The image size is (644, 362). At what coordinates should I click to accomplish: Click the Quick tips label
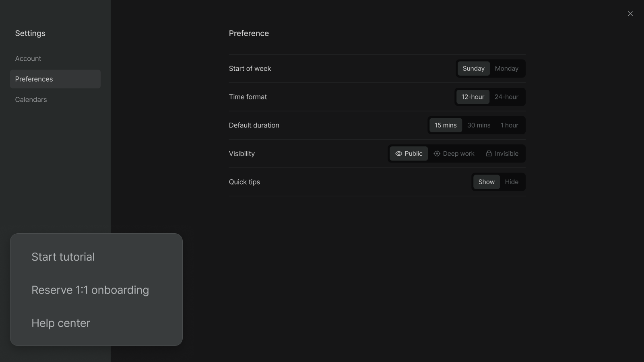point(244,182)
